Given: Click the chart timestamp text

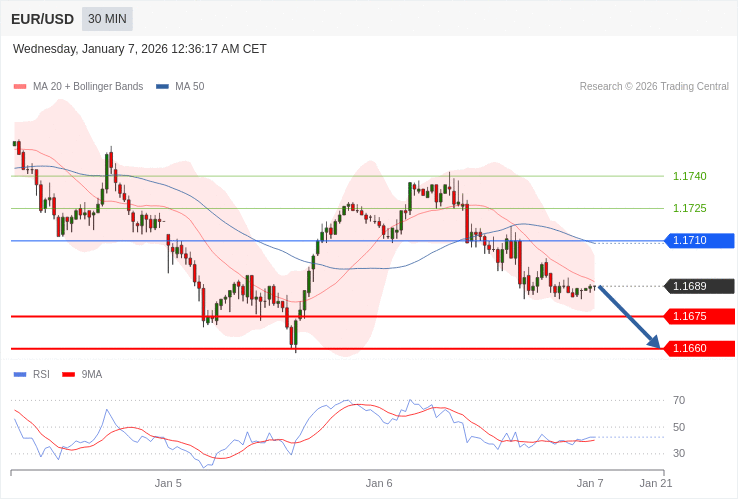Looking at the screenshot, I should pos(140,49).
